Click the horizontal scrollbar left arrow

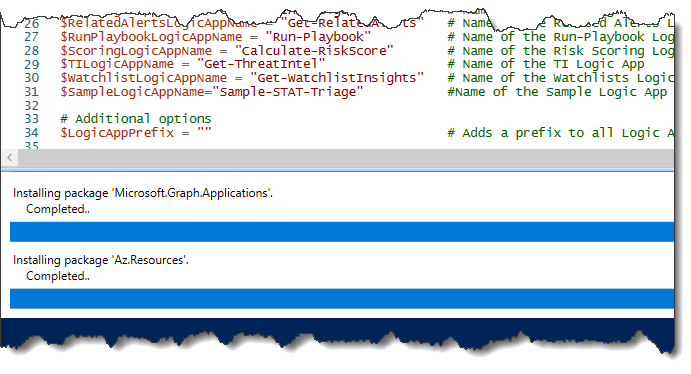9,157
